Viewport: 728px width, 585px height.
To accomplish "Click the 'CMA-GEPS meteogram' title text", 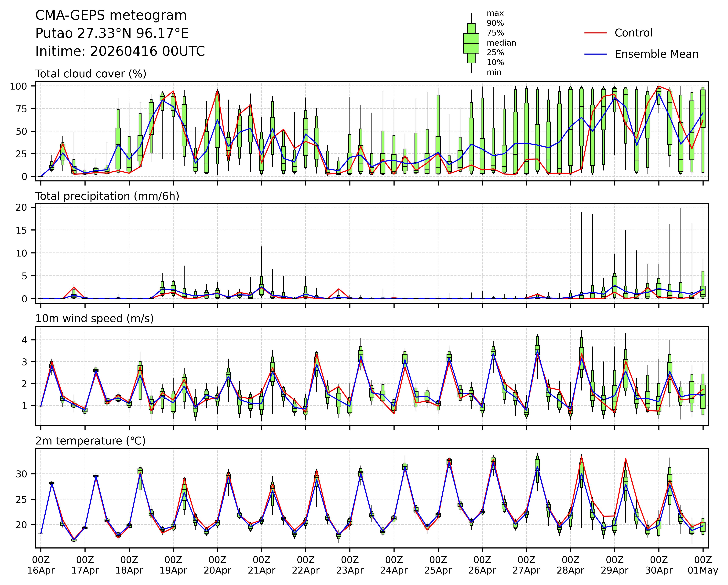I will [111, 15].
